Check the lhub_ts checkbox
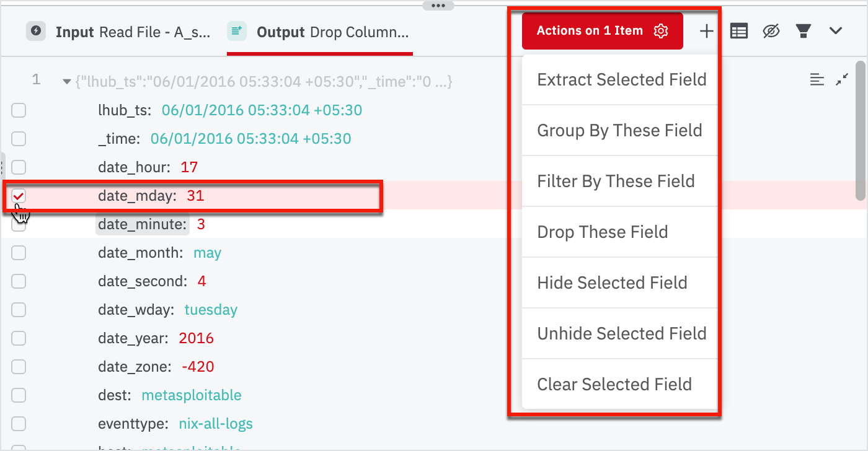Viewport: 868px width, 451px height. coord(19,110)
